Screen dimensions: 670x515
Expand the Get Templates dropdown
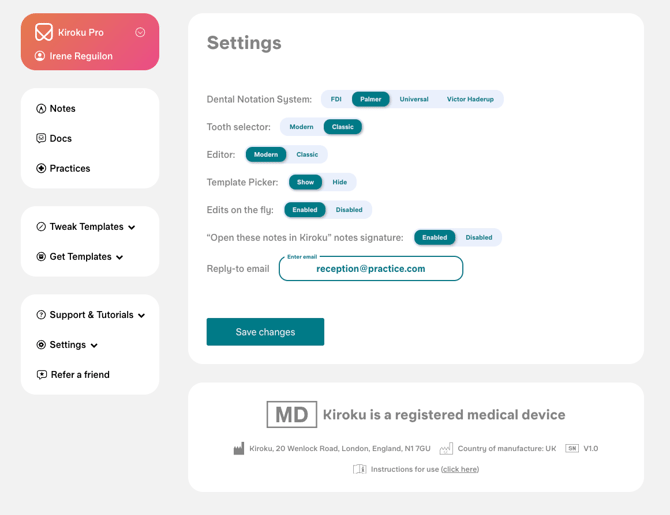point(119,257)
